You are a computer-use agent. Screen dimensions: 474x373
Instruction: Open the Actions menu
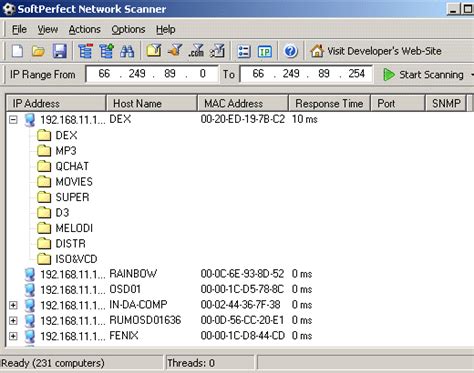tap(84, 30)
